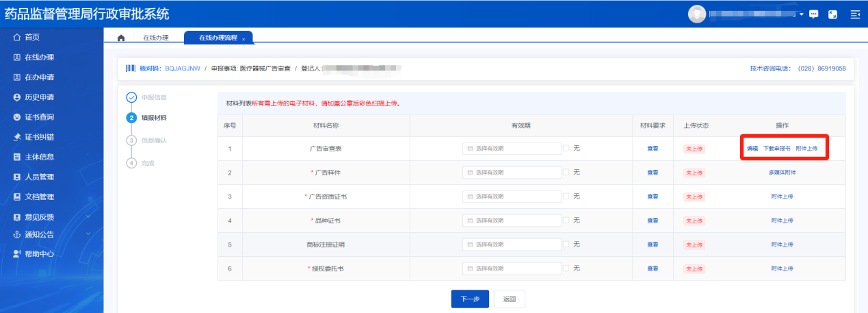Toggle the sidebar menu collapse icon
This screenshot has height=313, width=868.
[x=854, y=14]
